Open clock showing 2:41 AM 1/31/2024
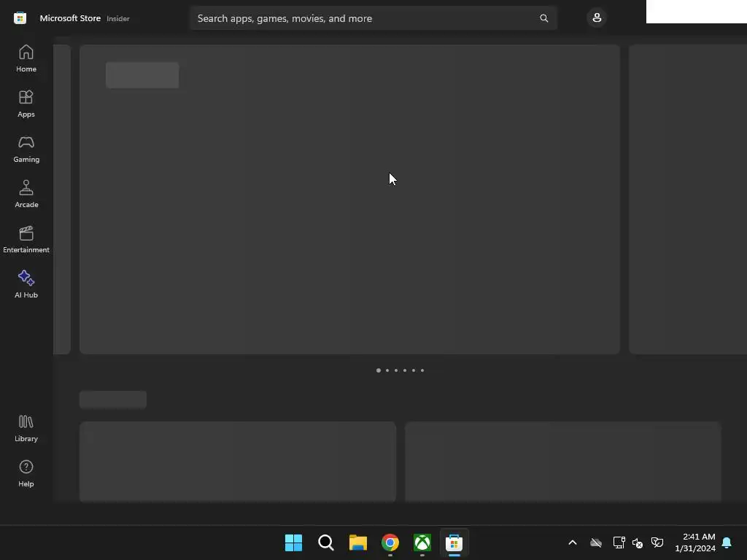 point(695,542)
